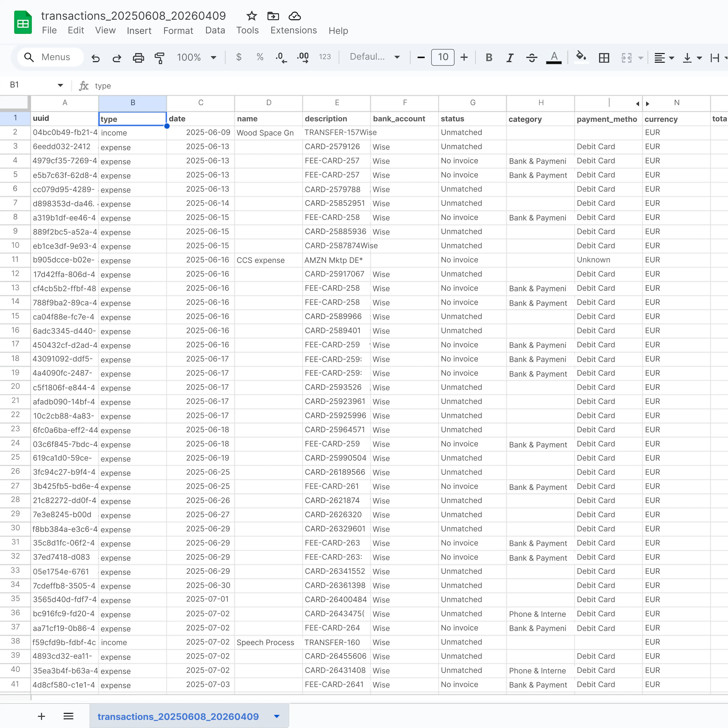Viewport: 728px width, 728px height.
Task: Open the fill color picker
Action: pyautogui.click(x=581, y=57)
